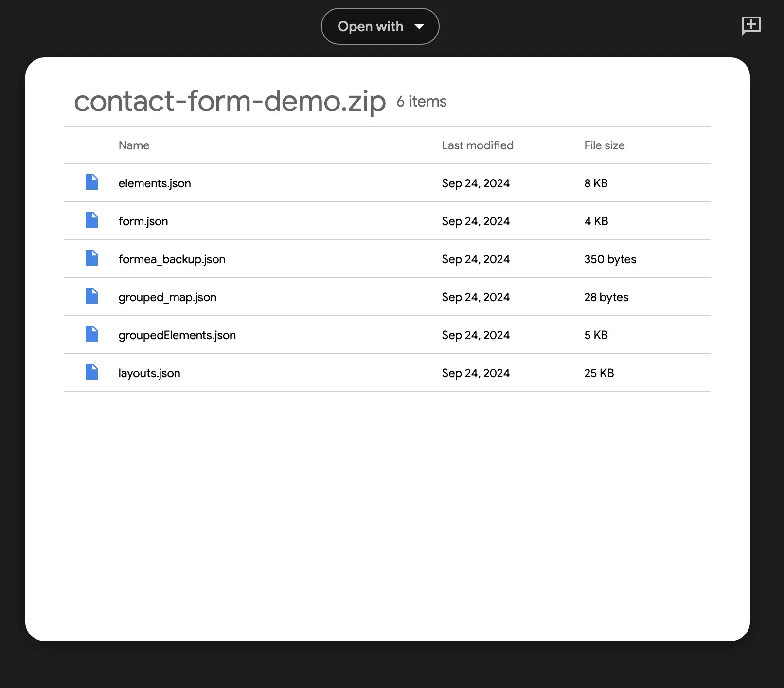Click the '6 items' count label
Screen dimensions: 784x688
[x=422, y=101]
